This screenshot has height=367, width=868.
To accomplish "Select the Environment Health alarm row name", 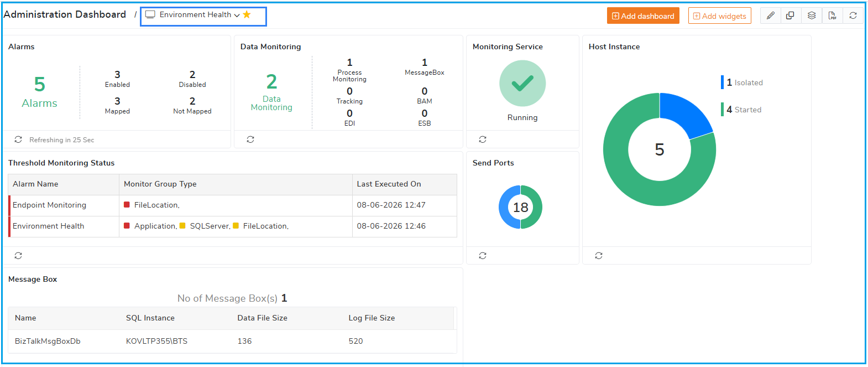I will (48, 226).
